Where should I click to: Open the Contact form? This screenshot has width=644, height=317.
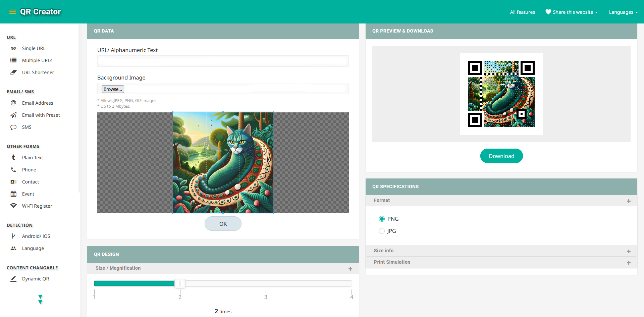[31, 182]
